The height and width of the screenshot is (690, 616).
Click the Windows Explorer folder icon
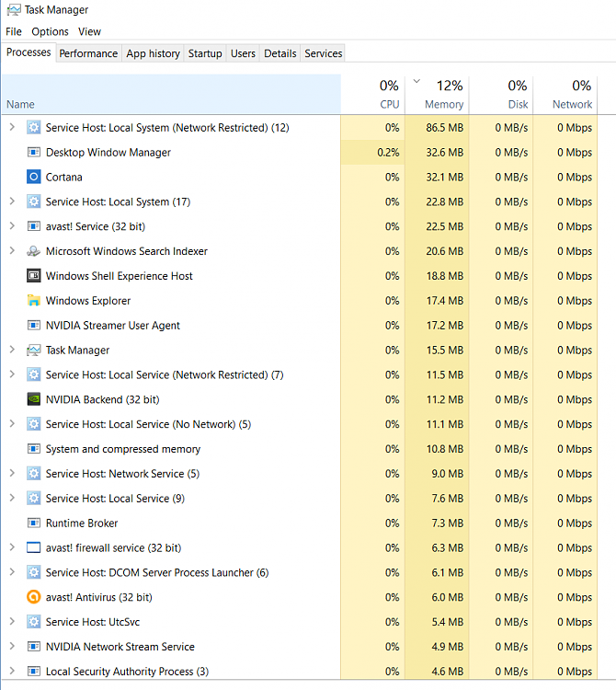34,300
